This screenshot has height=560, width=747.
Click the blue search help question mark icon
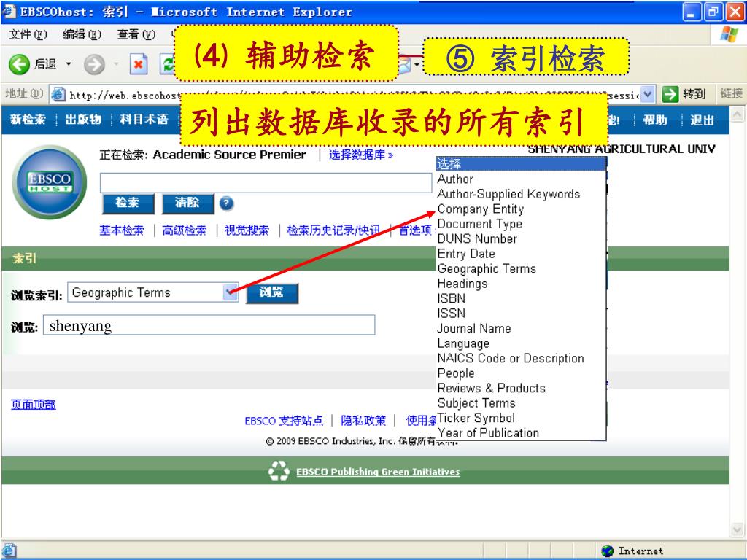coord(227,204)
